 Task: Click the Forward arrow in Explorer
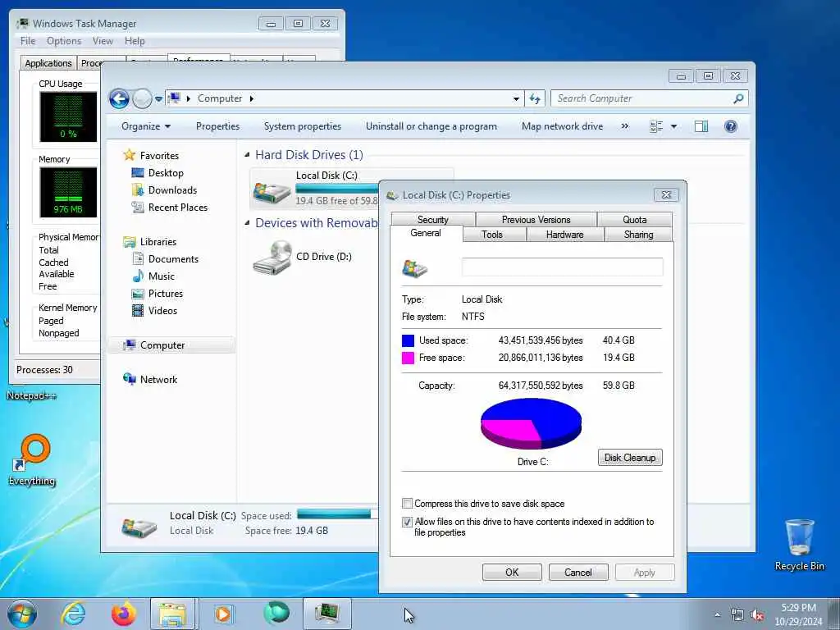pyautogui.click(x=142, y=98)
